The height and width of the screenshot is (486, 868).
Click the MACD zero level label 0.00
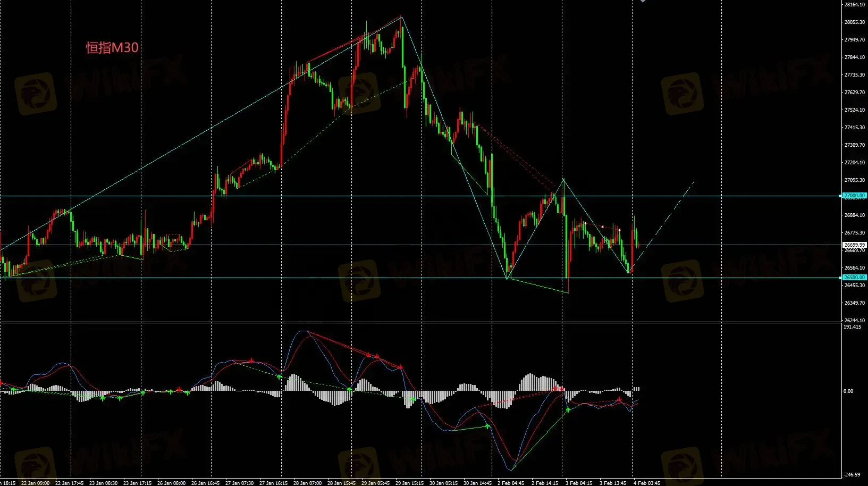(x=849, y=391)
